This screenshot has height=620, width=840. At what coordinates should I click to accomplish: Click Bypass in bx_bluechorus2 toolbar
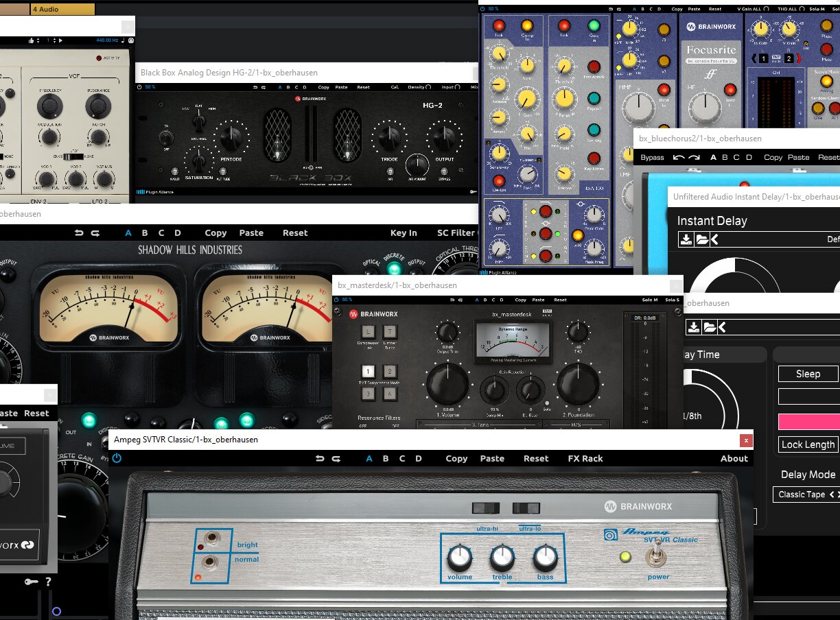click(652, 157)
